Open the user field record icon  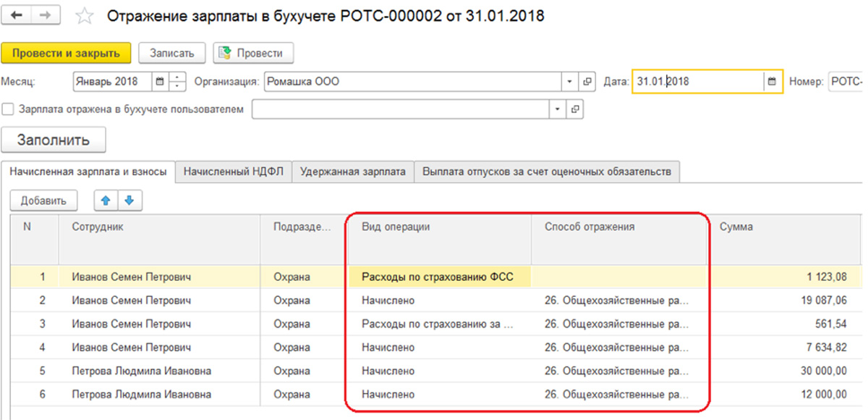tap(574, 109)
